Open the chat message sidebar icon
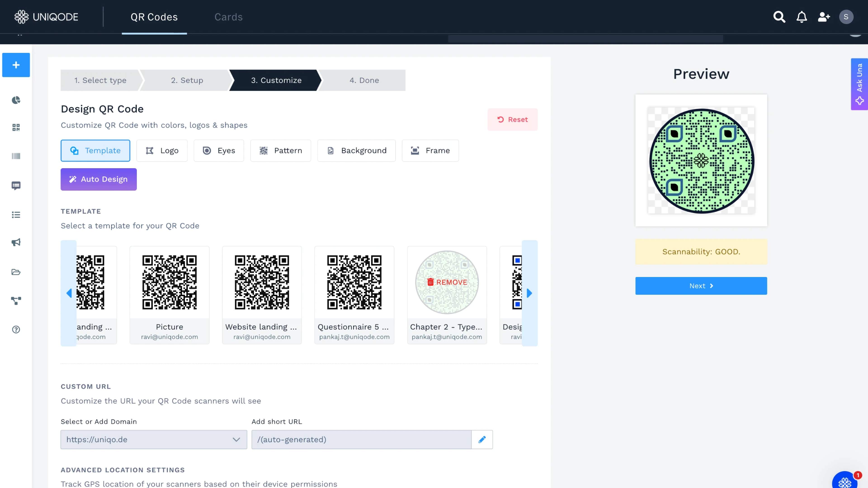Viewport: 868px width, 488px height. click(16, 185)
